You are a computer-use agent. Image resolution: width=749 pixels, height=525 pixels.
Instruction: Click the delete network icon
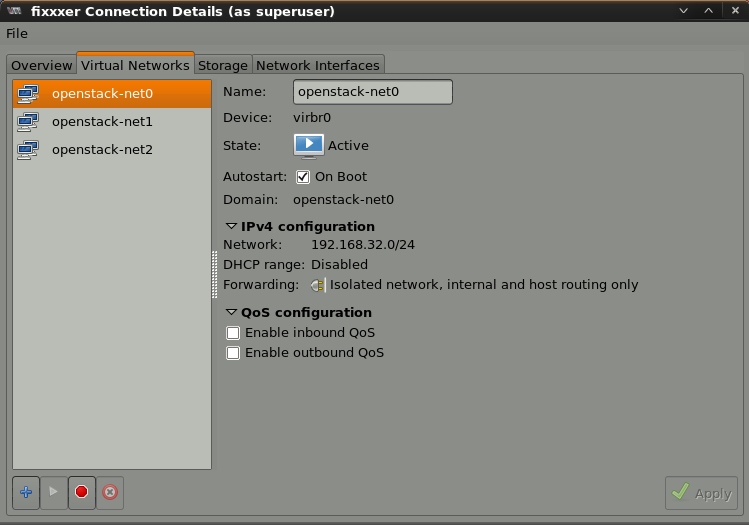point(110,492)
